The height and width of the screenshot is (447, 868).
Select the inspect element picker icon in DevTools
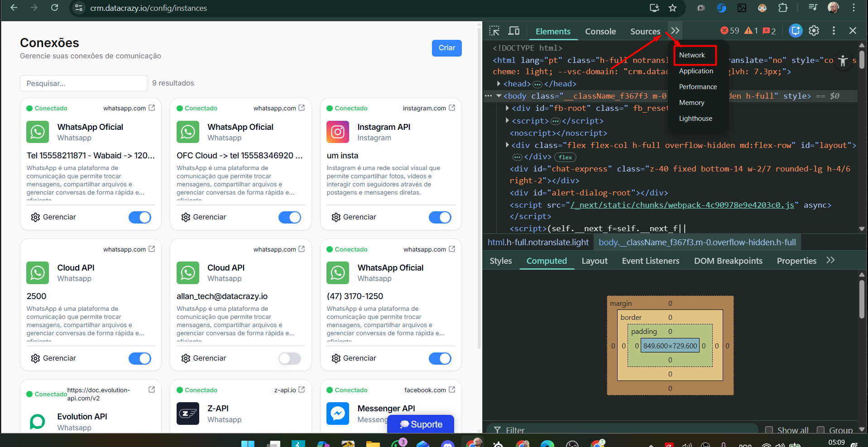(494, 31)
